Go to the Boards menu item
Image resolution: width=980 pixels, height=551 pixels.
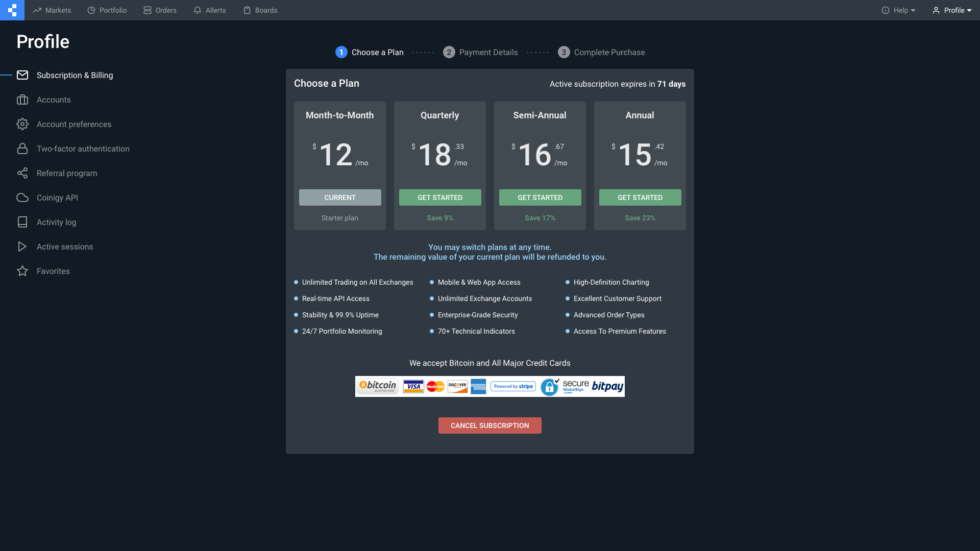point(260,10)
